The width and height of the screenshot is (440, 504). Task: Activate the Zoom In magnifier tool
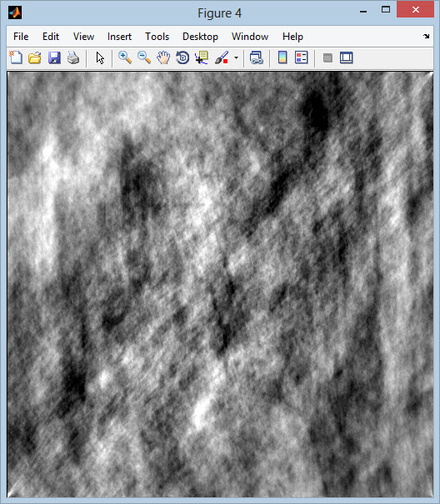click(125, 58)
